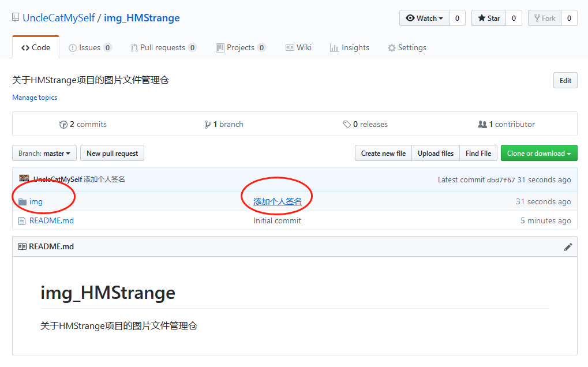The height and width of the screenshot is (367, 588).
Task: Click the Settings gear icon
Action: pyautogui.click(x=391, y=48)
